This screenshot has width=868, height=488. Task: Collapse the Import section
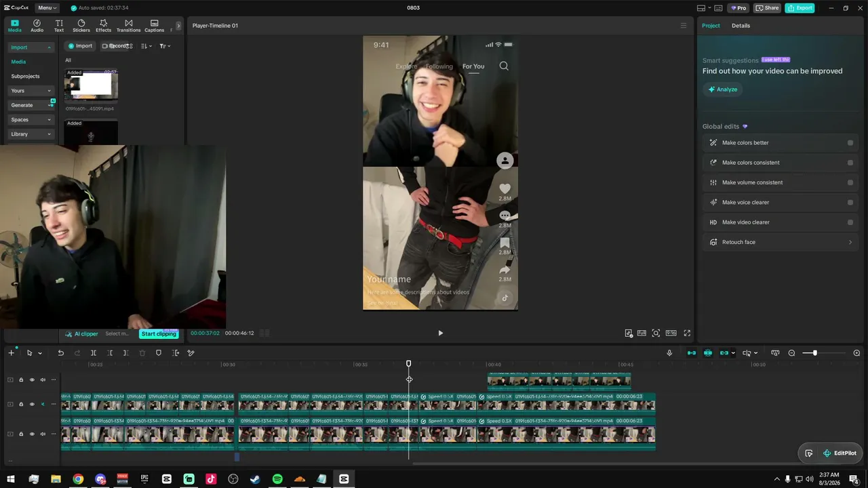(x=31, y=47)
